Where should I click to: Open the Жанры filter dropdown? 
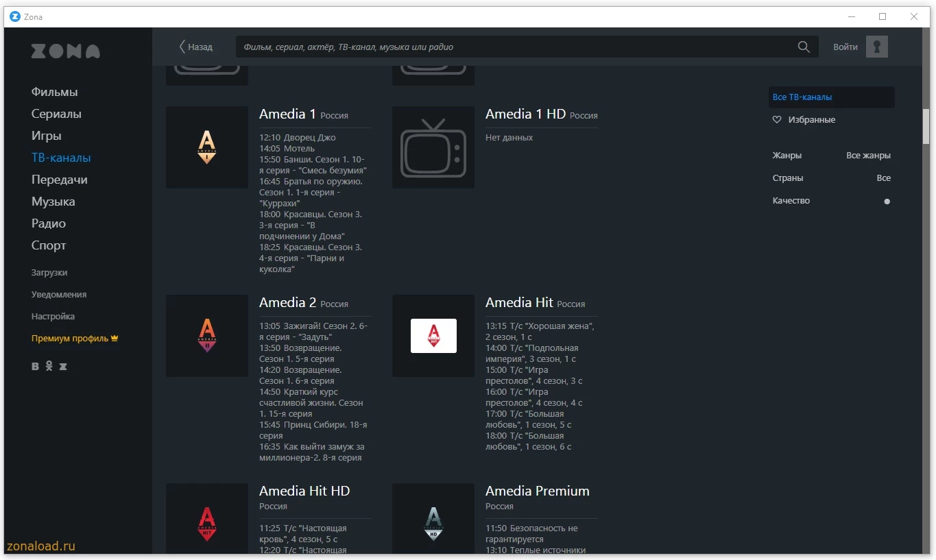[x=832, y=156]
